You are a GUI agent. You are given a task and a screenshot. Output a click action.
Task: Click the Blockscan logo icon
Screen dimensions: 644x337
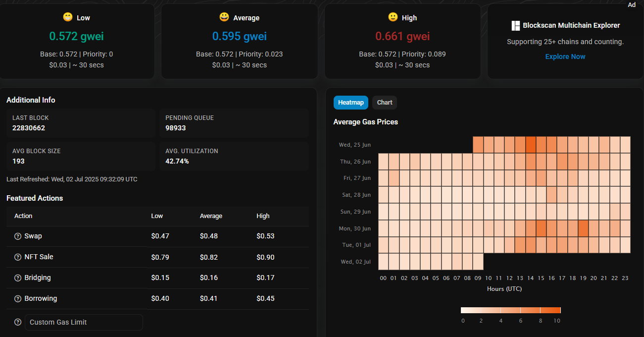(x=515, y=25)
